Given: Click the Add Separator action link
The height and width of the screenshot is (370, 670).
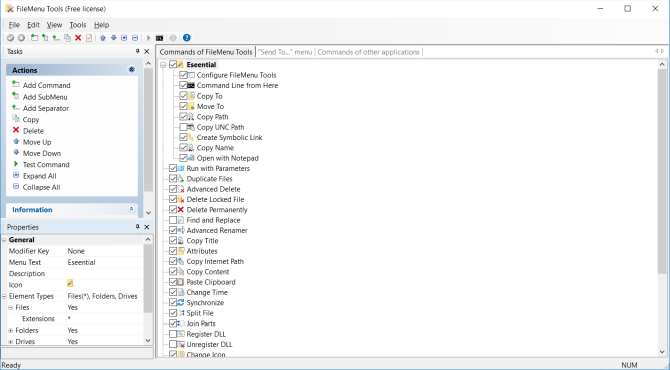Looking at the screenshot, I should [x=46, y=109].
